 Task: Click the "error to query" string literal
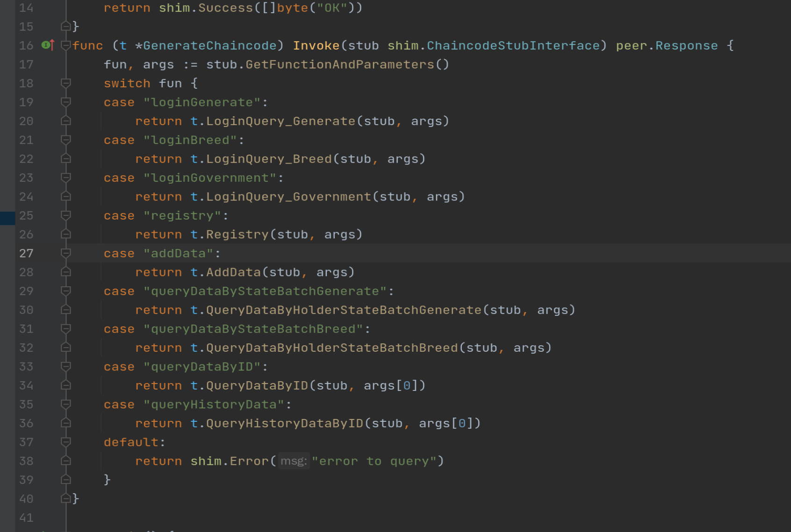click(x=374, y=461)
